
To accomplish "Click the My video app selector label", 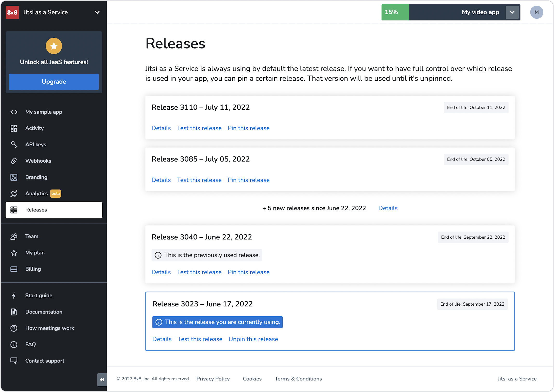I will [480, 12].
